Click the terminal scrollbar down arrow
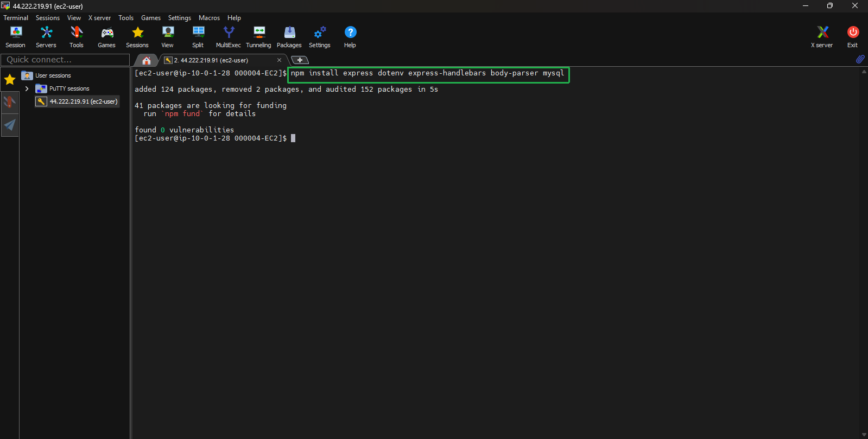The image size is (868, 439). [x=864, y=435]
